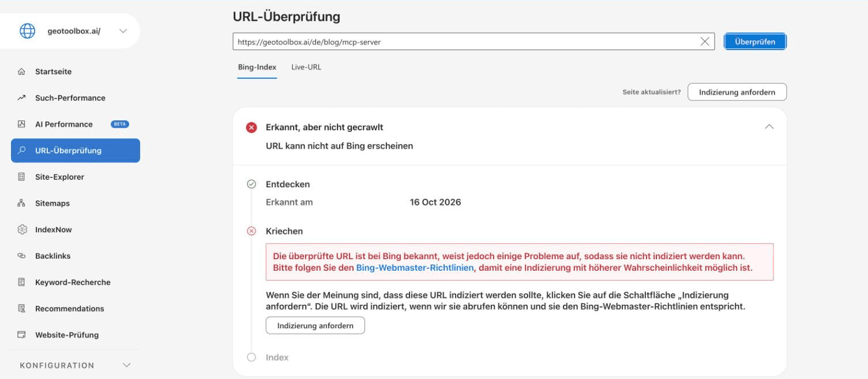
Task: Collapse the KONFIGURATION section chevron
Action: tap(127, 365)
